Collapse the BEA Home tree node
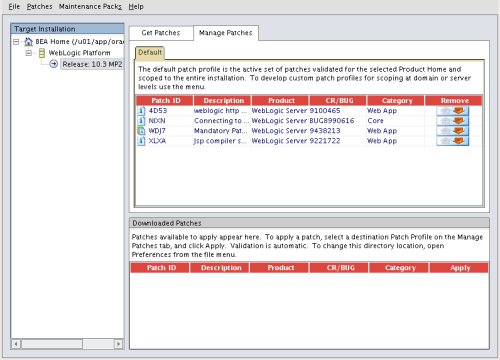 point(16,42)
